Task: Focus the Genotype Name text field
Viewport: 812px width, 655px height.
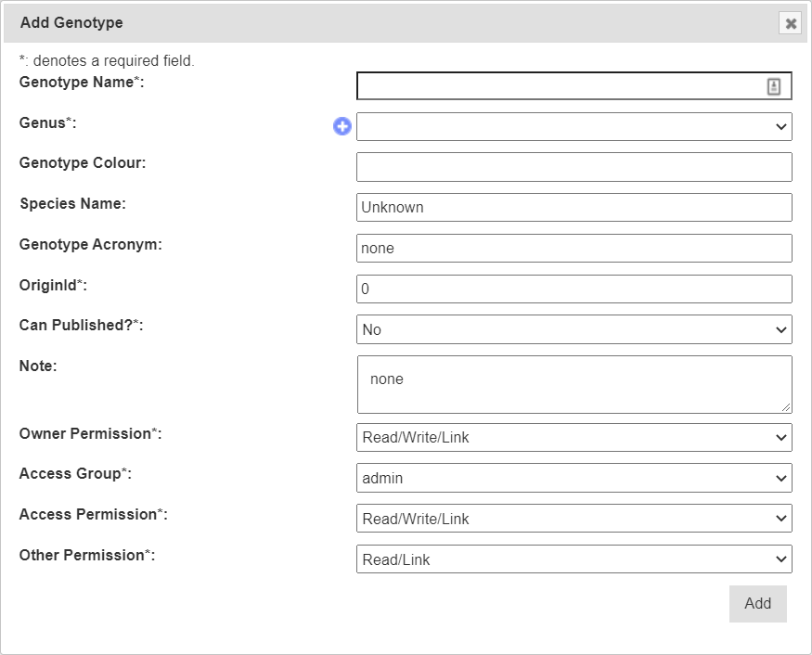Action: (557, 86)
